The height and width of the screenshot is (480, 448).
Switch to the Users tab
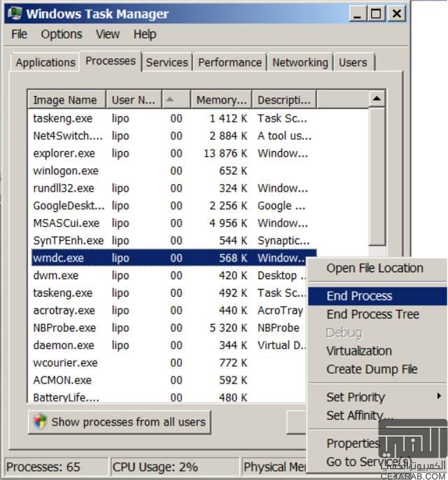click(x=353, y=62)
